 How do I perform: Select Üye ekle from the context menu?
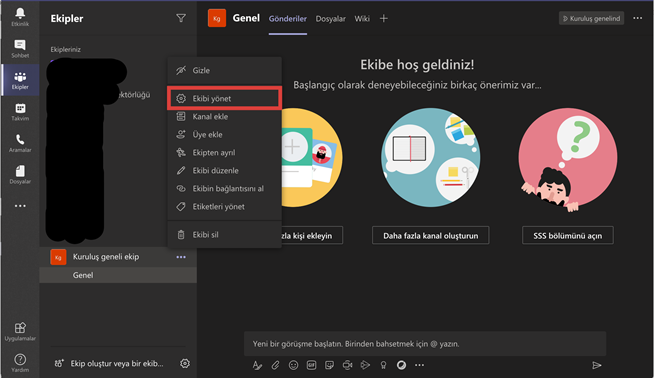point(224,134)
